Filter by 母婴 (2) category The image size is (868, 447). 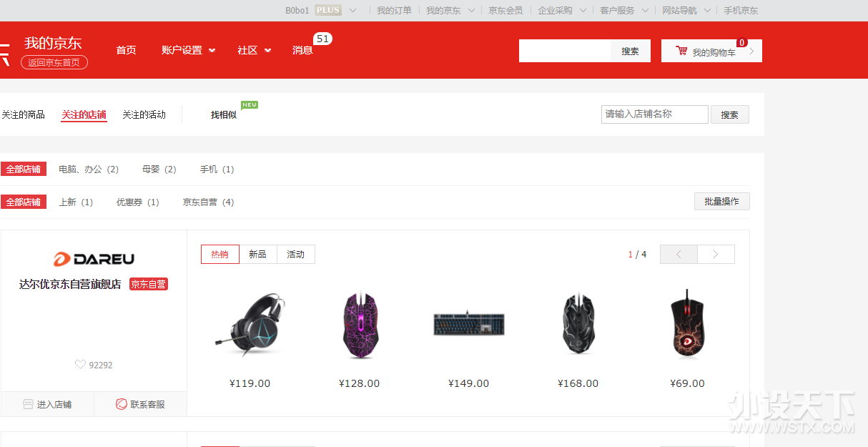pos(159,170)
